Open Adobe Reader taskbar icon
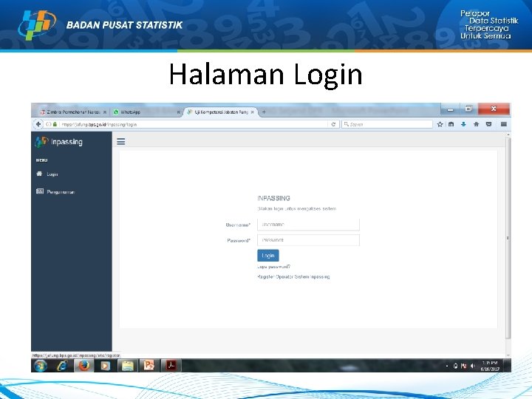532x399 pixels. (x=171, y=366)
